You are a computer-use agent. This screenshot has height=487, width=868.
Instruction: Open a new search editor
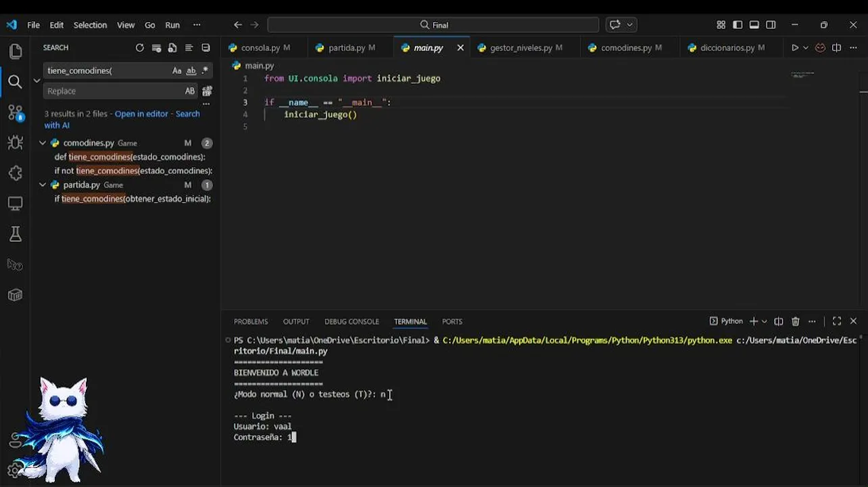pyautogui.click(x=172, y=48)
